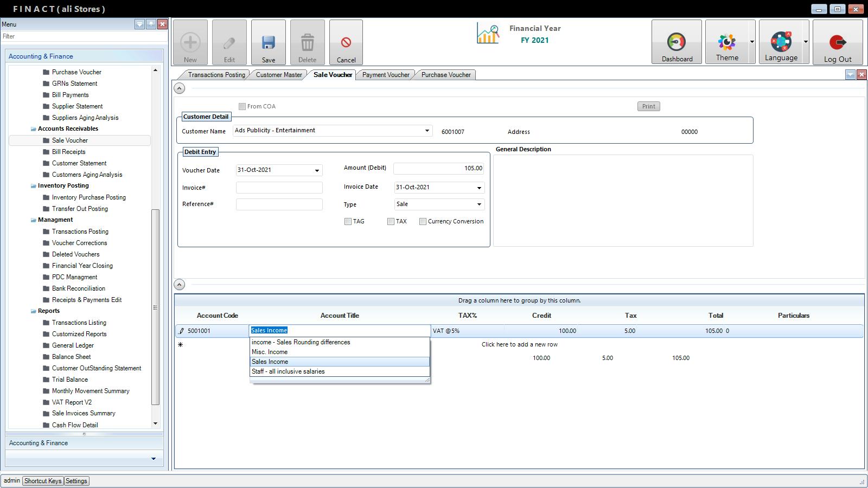Image resolution: width=868 pixels, height=488 pixels.
Task: Enable the Currency Conversion checkbox
Action: click(423, 221)
